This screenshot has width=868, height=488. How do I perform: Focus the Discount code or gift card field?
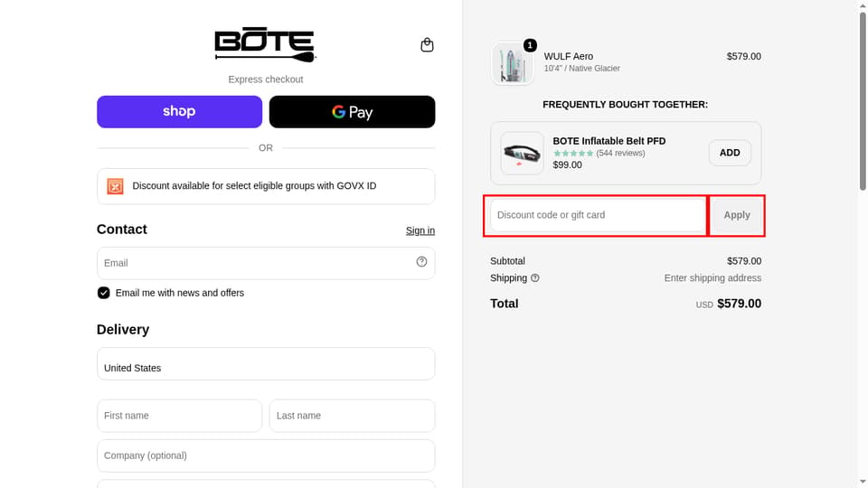(x=598, y=215)
